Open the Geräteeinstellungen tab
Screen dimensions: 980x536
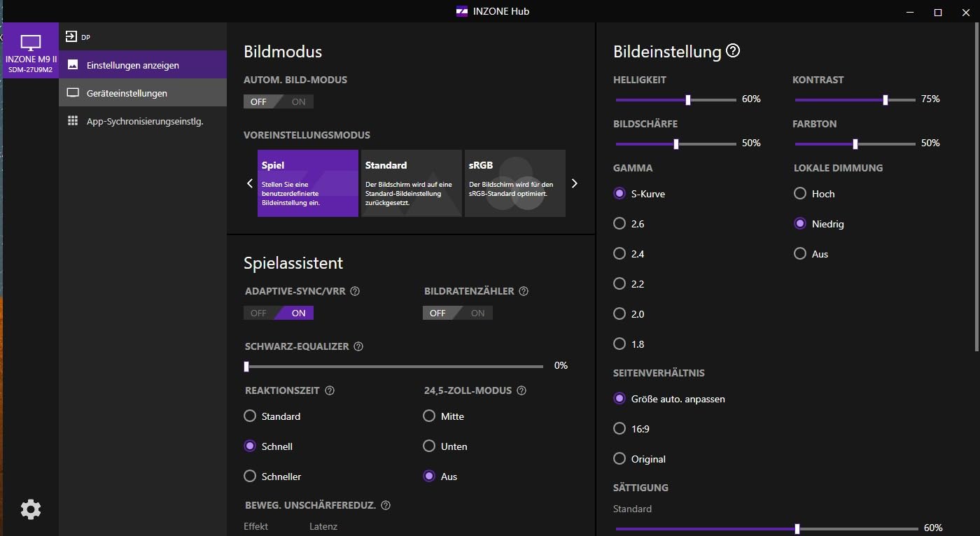pyautogui.click(x=143, y=92)
